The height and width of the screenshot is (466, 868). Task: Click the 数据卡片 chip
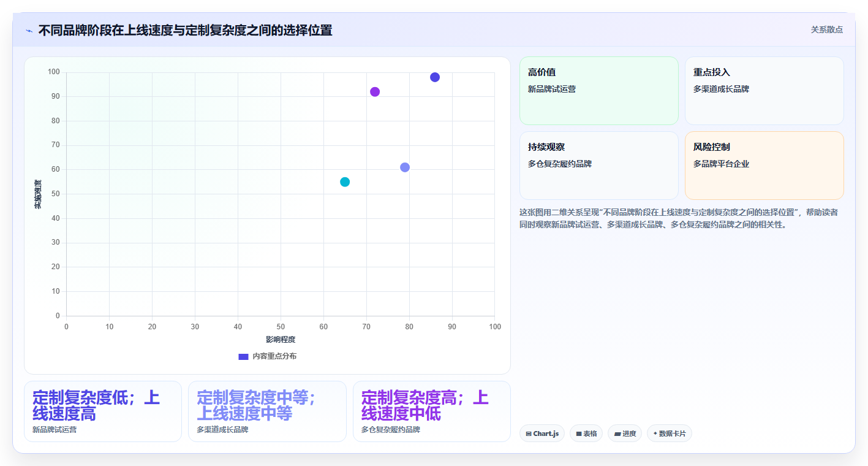(x=670, y=434)
